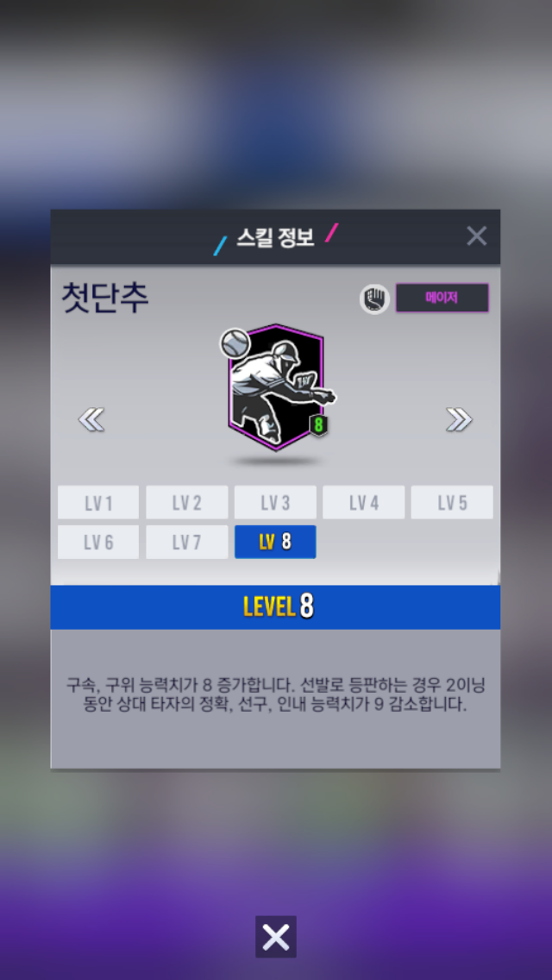The width and height of the screenshot is (552, 980).
Task: Select the LV 1 tab
Action: (98, 502)
